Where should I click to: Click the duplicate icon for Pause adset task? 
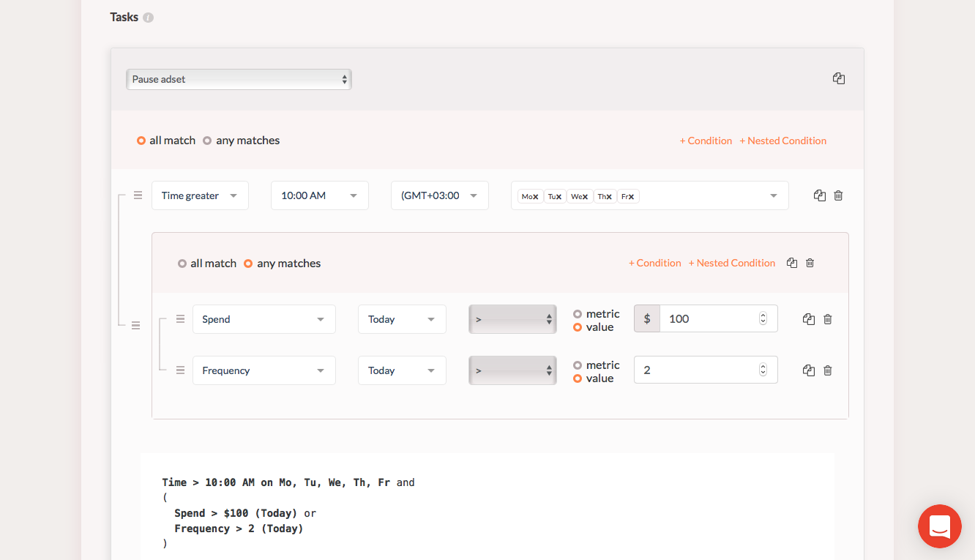click(839, 78)
